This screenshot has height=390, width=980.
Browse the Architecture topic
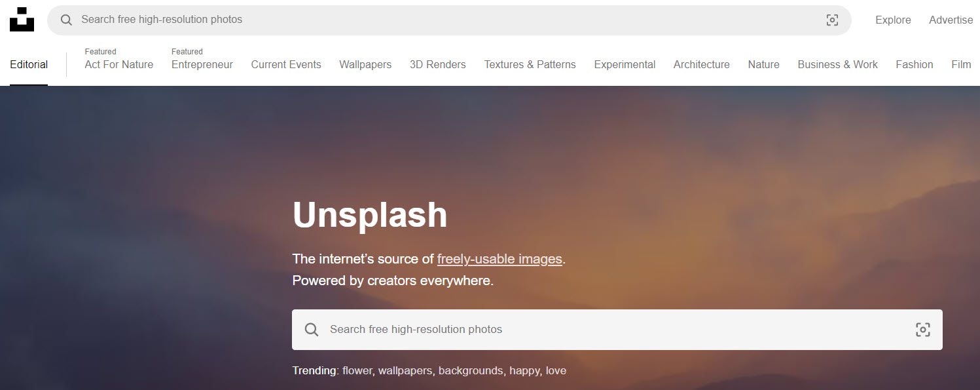(x=702, y=64)
